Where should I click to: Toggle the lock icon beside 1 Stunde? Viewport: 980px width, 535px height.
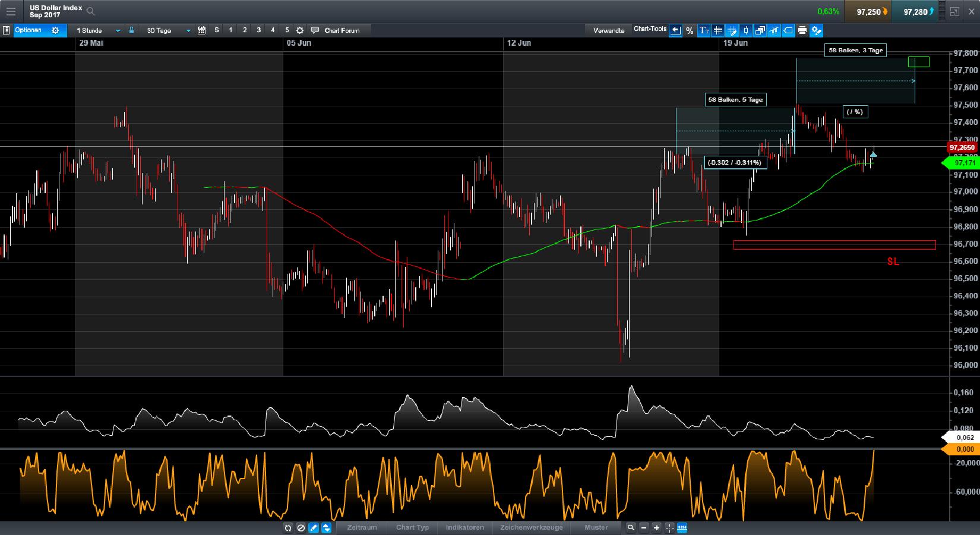(131, 30)
